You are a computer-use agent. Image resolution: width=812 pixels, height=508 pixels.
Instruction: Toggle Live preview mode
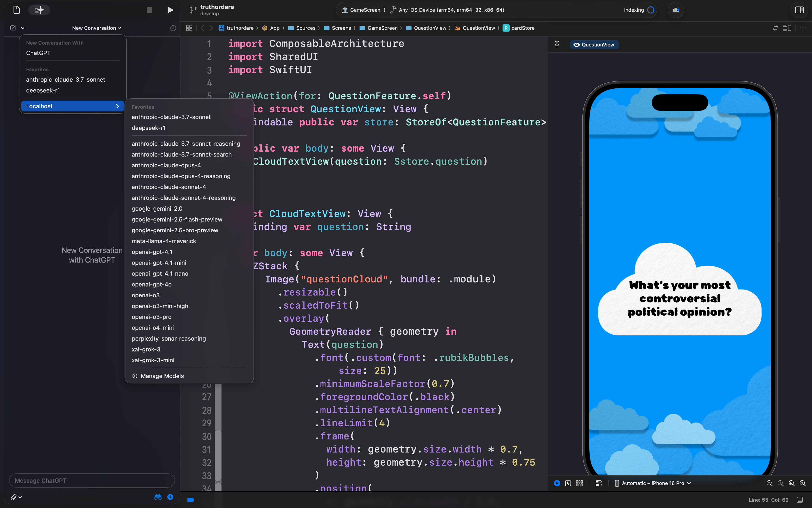[x=557, y=483]
